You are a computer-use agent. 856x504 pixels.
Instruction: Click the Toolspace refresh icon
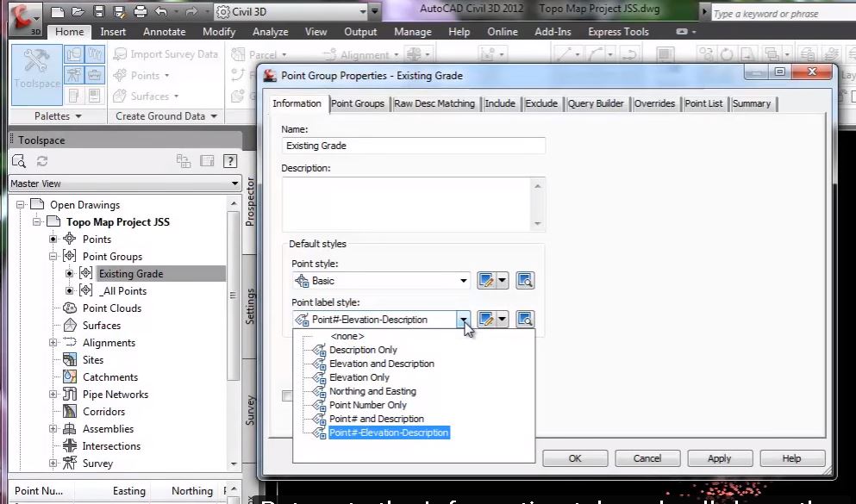(x=42, y=161)
